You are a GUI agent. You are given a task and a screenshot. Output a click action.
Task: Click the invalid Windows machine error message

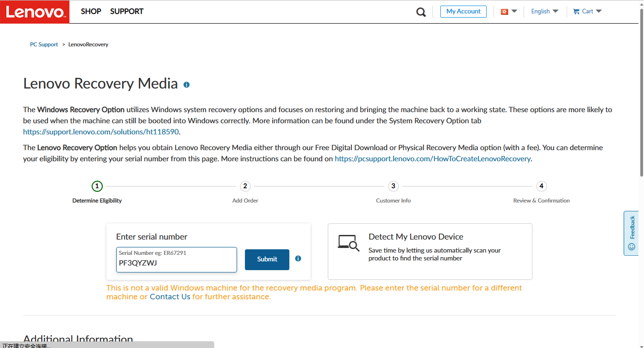314,292
